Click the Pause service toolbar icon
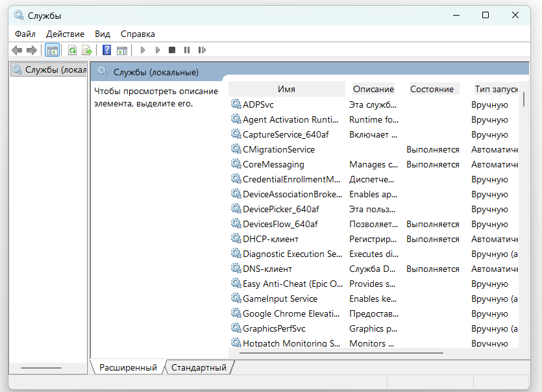 pos(187,51)
